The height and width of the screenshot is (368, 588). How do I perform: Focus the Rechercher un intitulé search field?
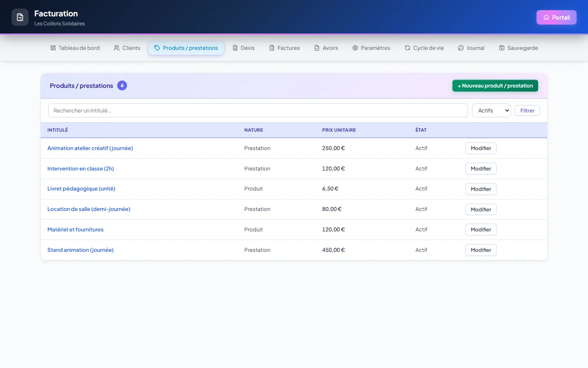pyautogui.click(x=258, y=110)
